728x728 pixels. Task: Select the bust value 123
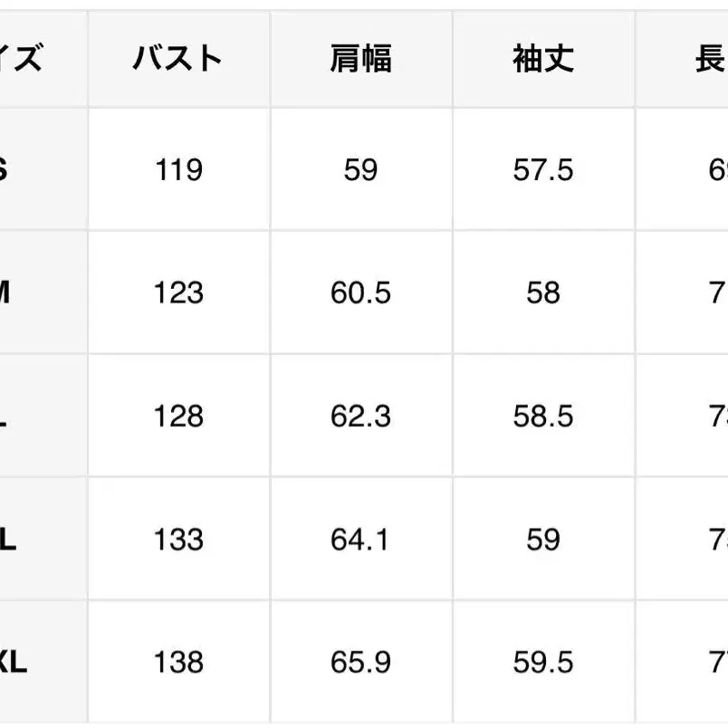coord(178,293)
